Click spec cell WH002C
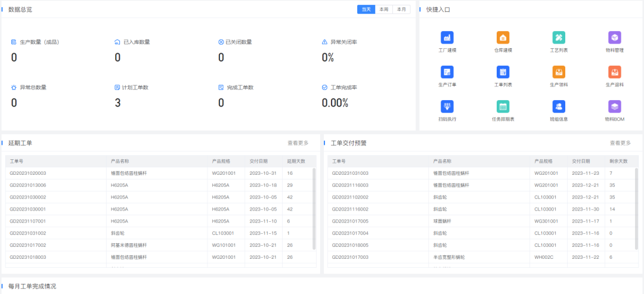The height and width of the screenshot is (294, 644). (x=543, y=257)
